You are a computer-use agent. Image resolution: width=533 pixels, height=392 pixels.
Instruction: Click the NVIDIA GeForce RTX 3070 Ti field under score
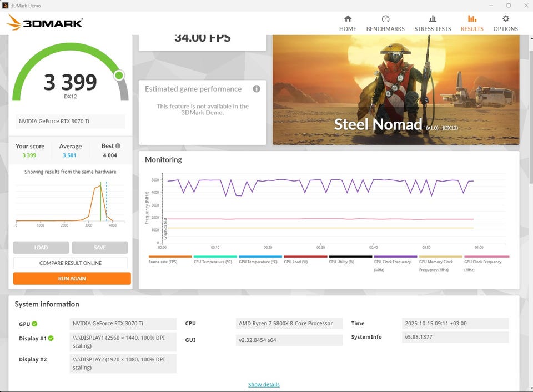[x=70, y=122]
